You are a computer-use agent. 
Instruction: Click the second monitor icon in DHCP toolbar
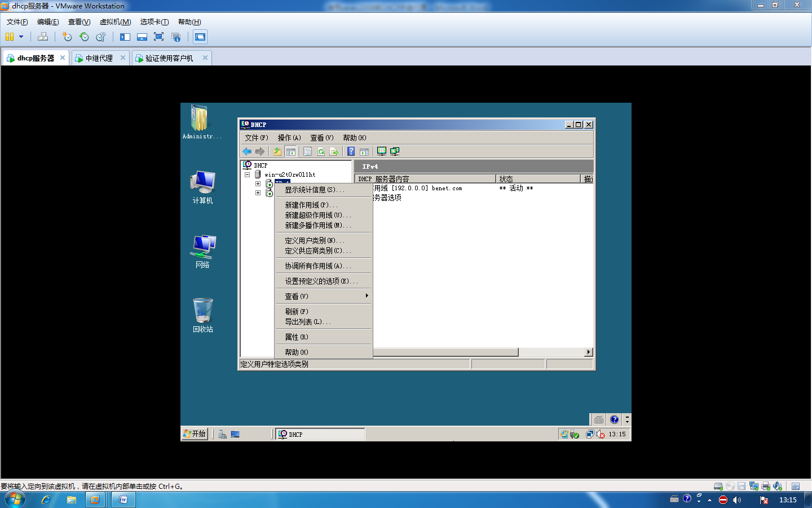point(395,151)
